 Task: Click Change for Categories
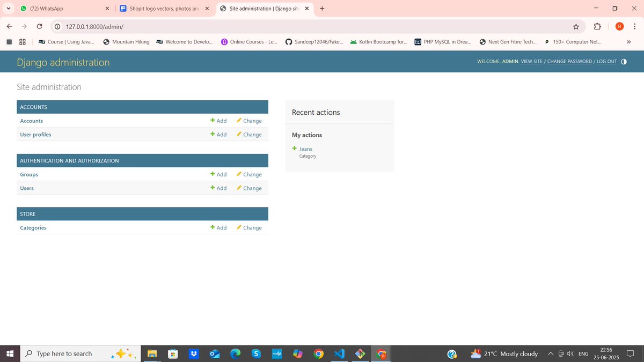point(249,228)
